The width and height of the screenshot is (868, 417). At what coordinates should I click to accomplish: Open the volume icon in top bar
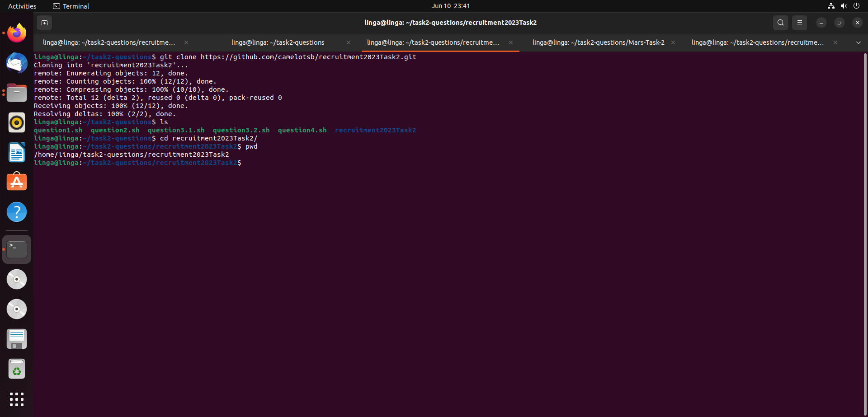[x=844, y=6]
